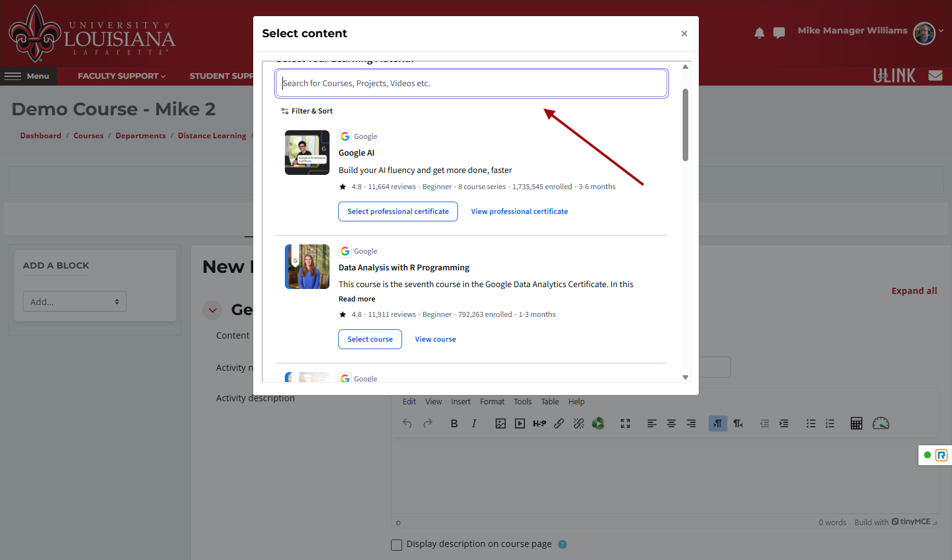Click the undo arrow in editor toolbar

click(x=407, y=424)
